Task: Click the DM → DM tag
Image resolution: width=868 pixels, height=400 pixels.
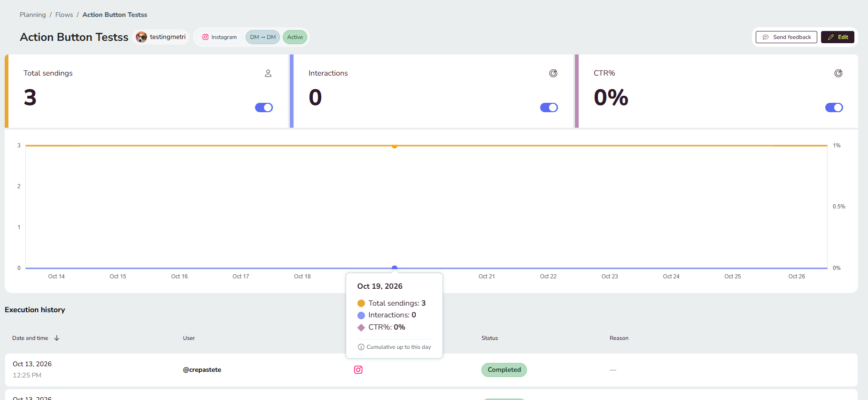Action: pyautogui.click(x=263, y=37)
